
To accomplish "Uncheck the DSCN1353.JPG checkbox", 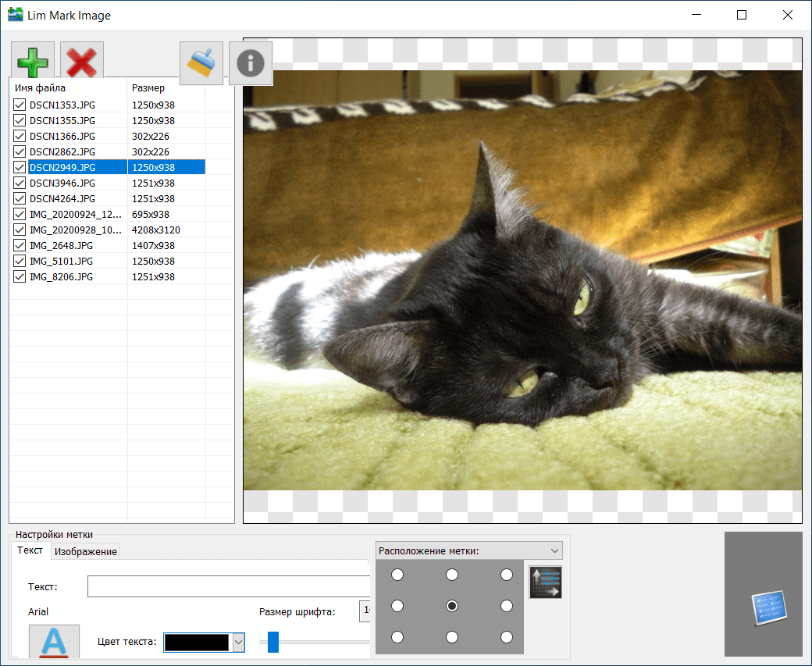I will pyautogui.click(x=20, y=105).
